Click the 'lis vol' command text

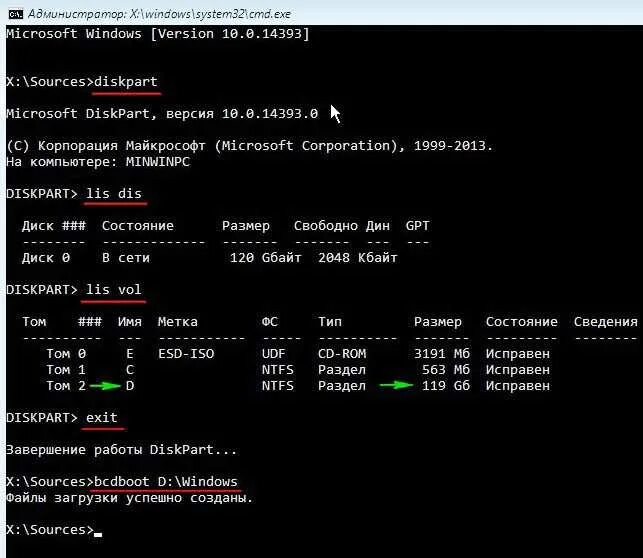[x=114, y=289]
